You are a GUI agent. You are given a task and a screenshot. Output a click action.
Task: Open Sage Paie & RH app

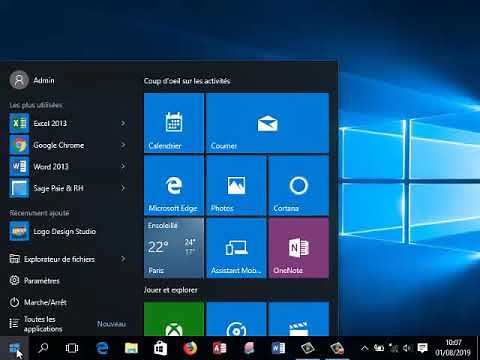(x=68, y=188)
